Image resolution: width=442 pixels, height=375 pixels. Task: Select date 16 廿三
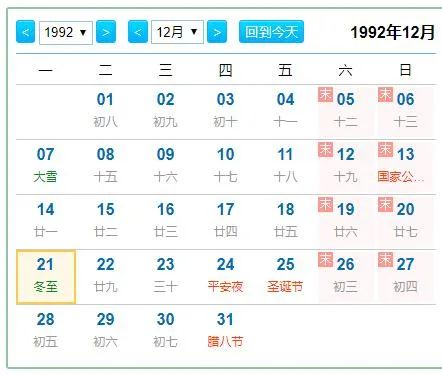tap(165, 222)
